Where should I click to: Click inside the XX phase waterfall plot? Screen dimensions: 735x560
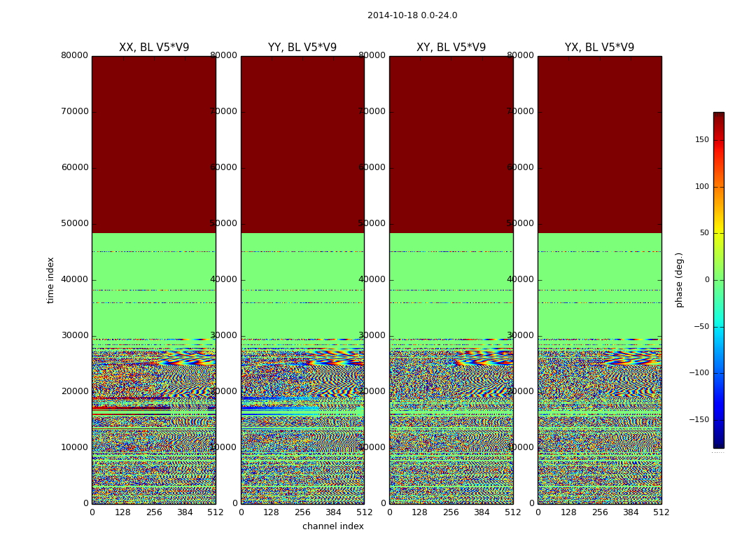(x=154, y=280)
